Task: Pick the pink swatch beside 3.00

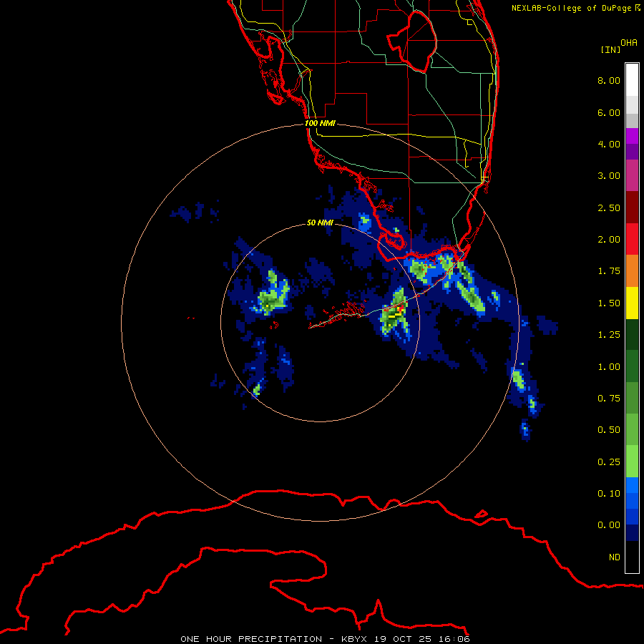Action: (x=632, y=175)
